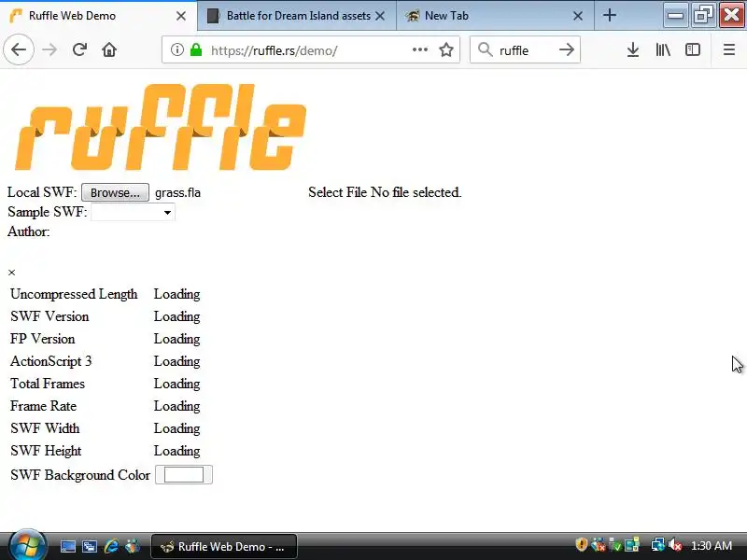This screenshot has height=560, width=747.
Task: Toggle the sidebar view icon
Action: (x=693, y=49)
